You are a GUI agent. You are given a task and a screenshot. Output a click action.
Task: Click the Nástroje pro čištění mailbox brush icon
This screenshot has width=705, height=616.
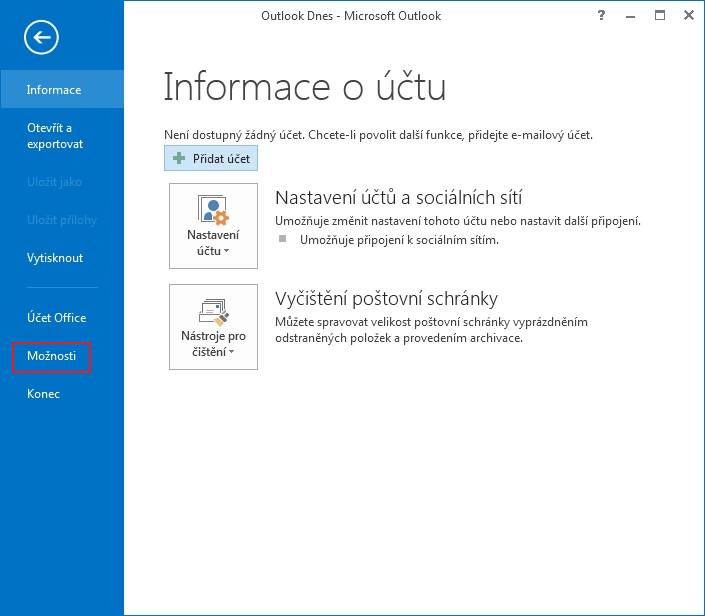click(213, 312)
